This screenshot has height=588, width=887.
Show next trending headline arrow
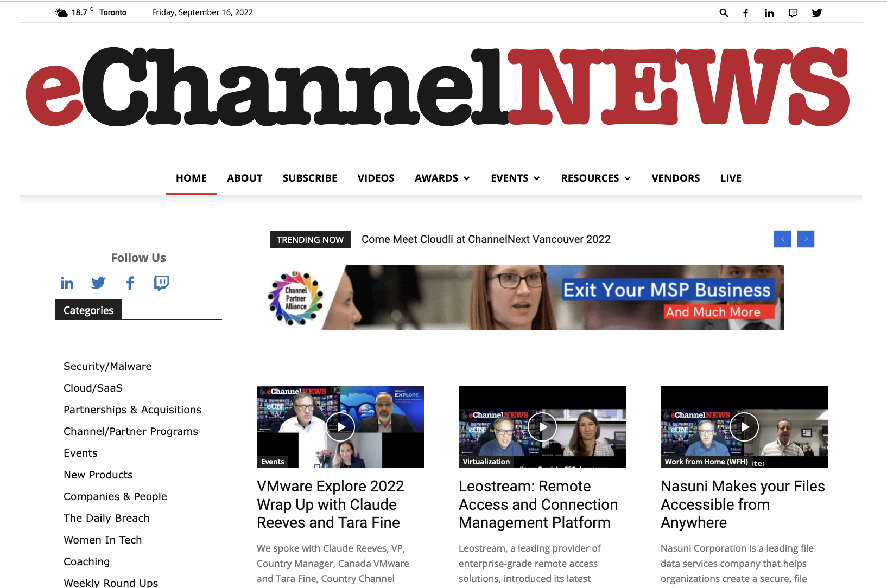click(x=806, y=239)
